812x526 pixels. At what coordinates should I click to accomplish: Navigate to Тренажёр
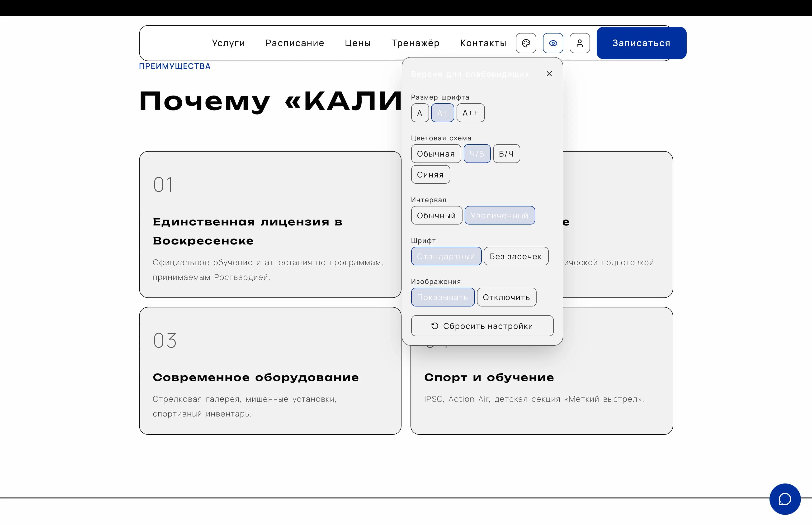[415, 43]
